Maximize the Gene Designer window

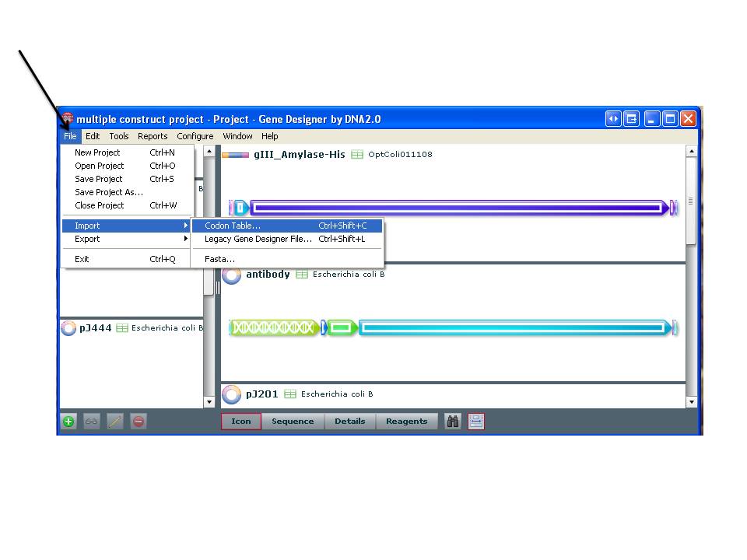click(670, 118)
